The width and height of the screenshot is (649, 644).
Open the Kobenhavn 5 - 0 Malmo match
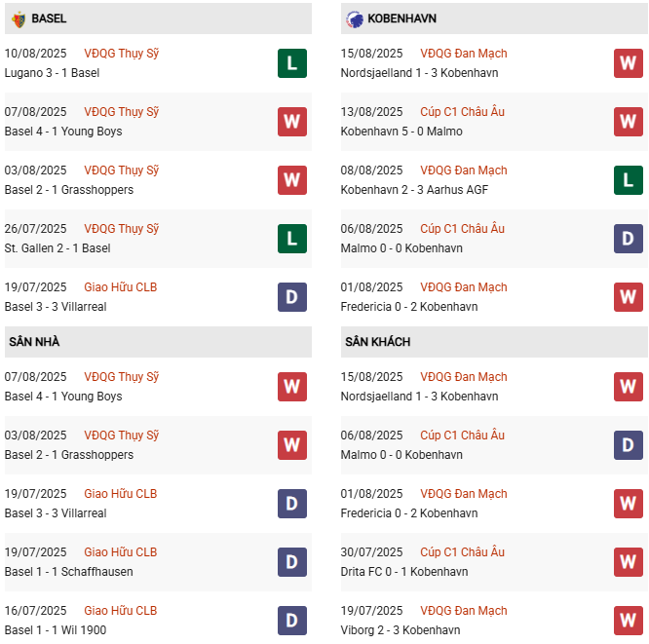click(401, 132)
